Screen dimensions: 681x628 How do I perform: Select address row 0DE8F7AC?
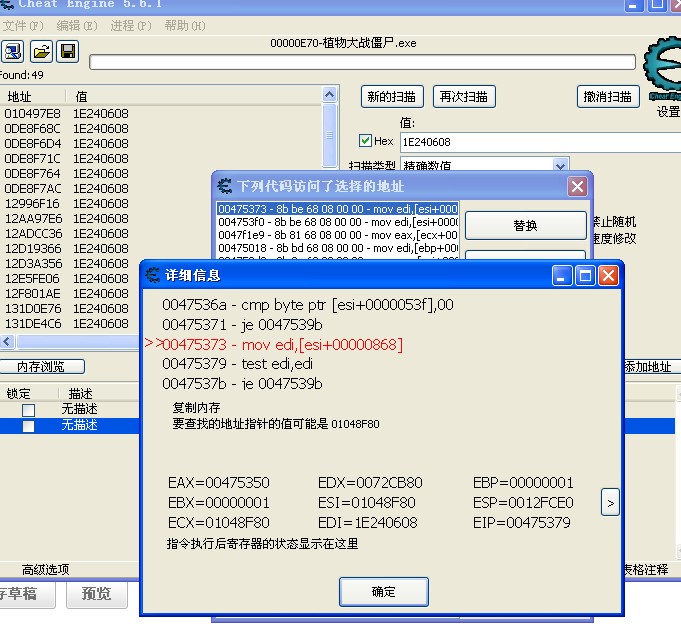point(106,188)
